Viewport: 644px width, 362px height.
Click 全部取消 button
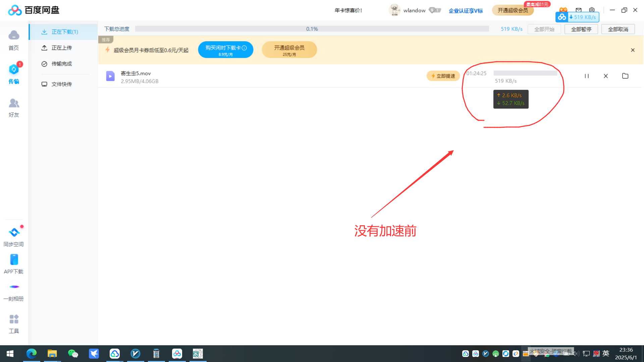click(618, 29)
